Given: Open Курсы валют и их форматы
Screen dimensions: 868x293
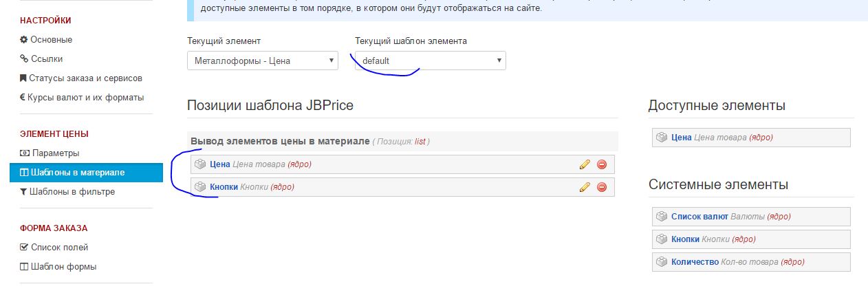Looking at the screenshot, I should [85, 98].
